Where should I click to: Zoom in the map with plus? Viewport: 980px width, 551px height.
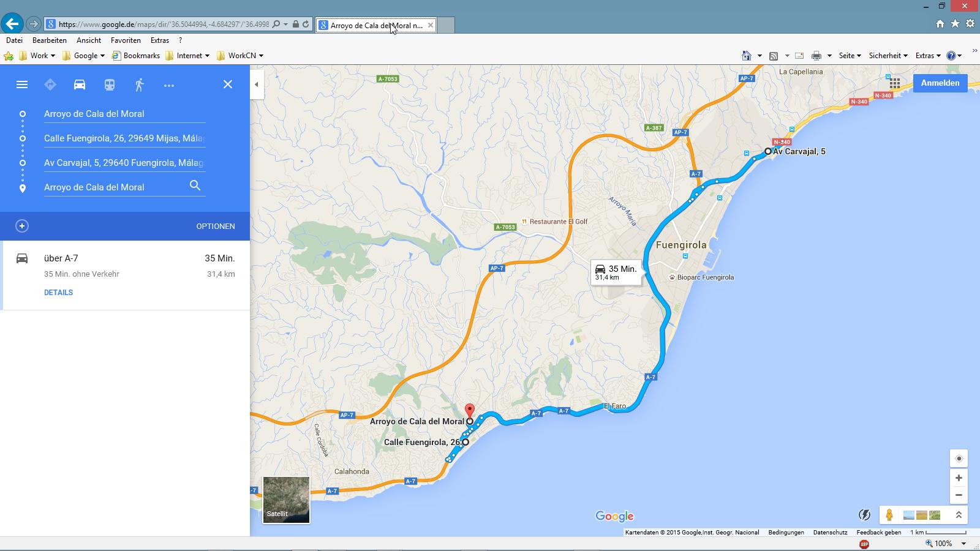click(x=959, y=478)
